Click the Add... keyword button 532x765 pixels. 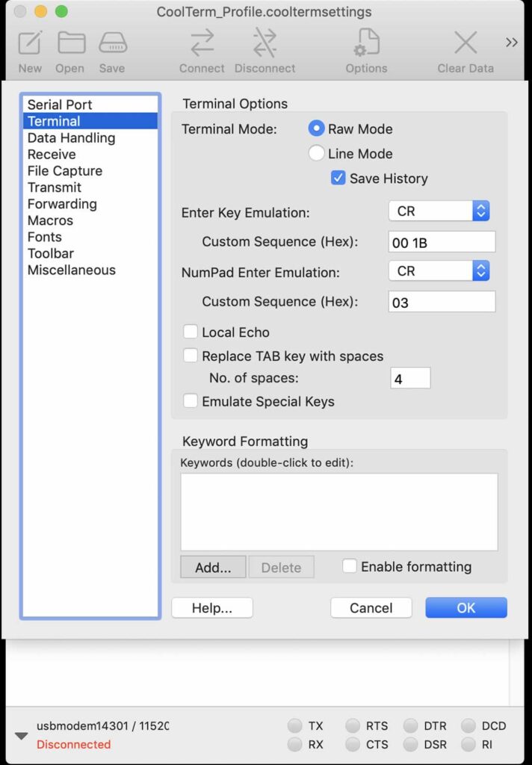213,568
